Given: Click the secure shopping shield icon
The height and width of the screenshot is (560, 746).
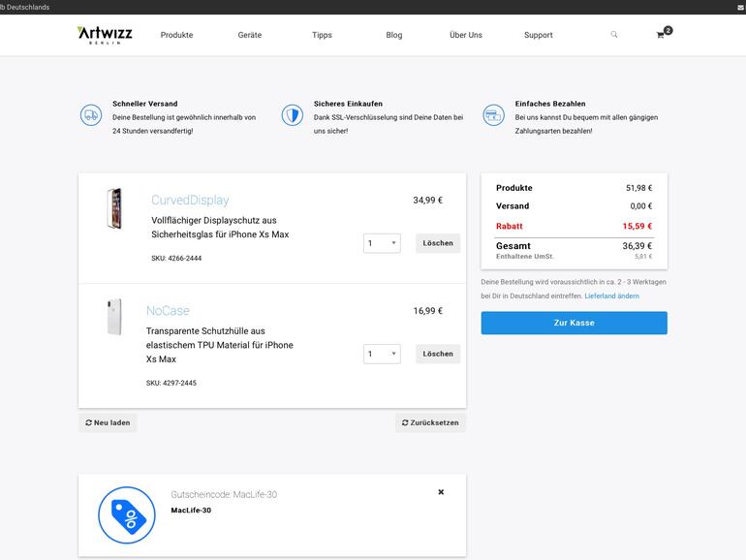Looking at the screenshot, I should tap(293, 116).
